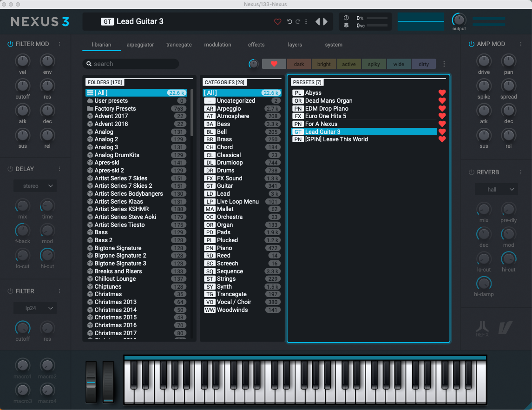This screenshot has height=410, width=532.
Task: Open the layers tab
Action: coord(295,45)
